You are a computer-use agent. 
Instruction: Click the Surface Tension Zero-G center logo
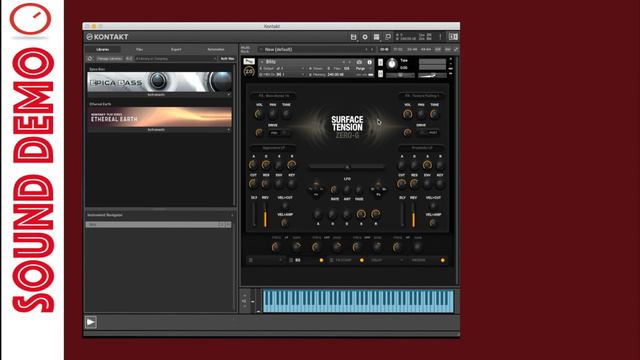point(347,127)
